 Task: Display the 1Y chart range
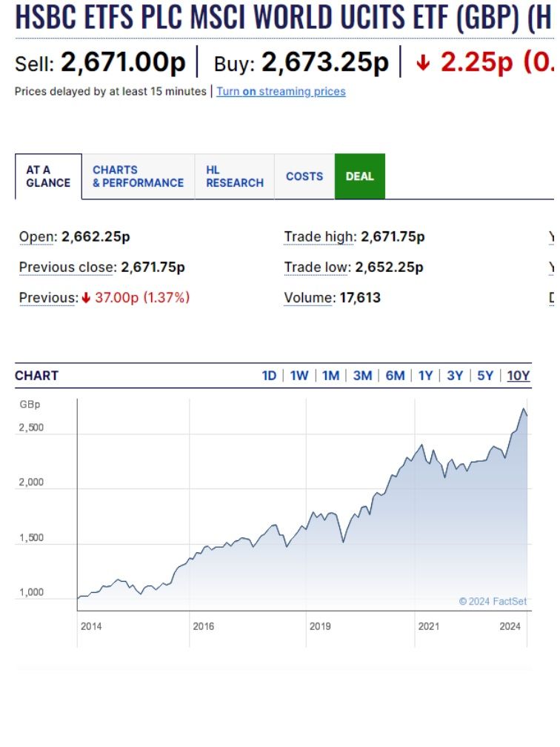[x=425, y=376]
